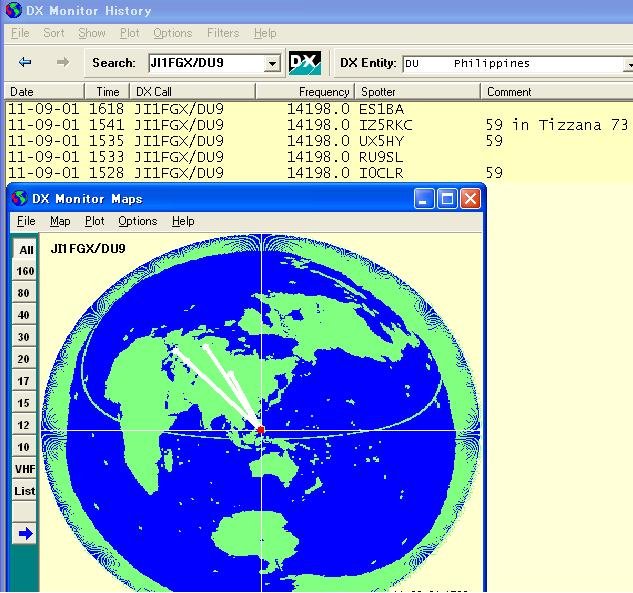The width and height of the screenshot is (633, 593).
Task: Click the Frequency column header
Action: coord(305,92)
